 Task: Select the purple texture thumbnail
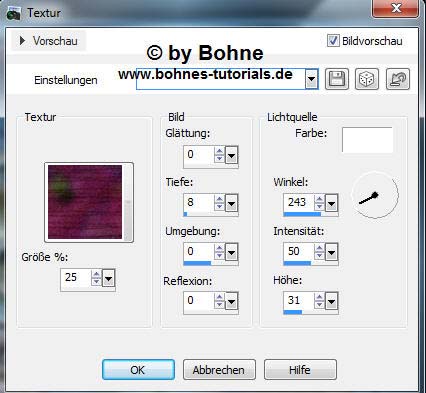[85, 202]
